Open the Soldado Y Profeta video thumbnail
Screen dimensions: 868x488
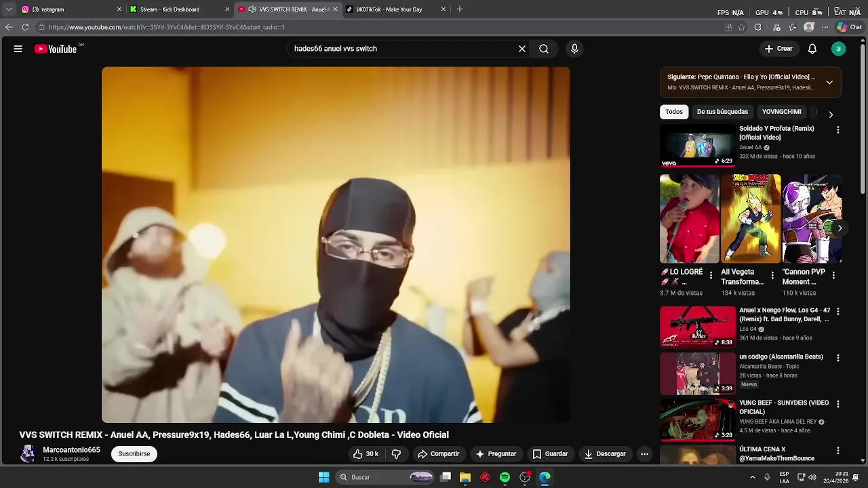point(698,145)
